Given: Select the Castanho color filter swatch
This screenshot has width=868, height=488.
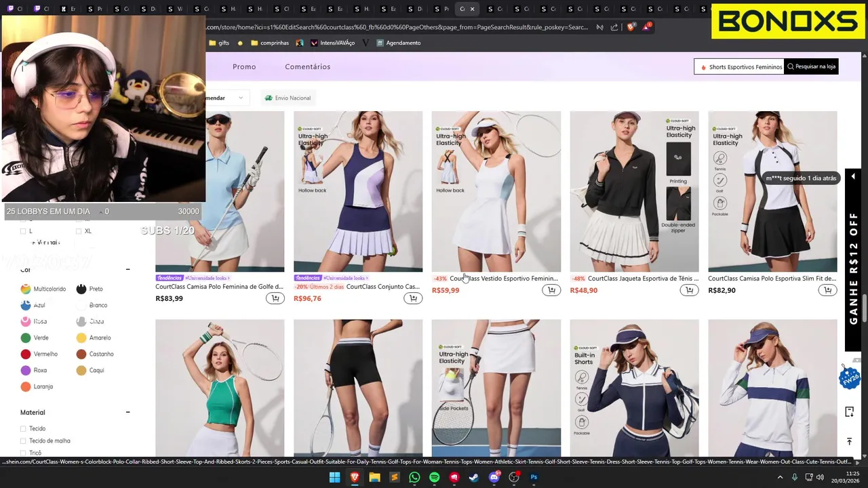Looking at the screenshot, I should coord(81,354).
